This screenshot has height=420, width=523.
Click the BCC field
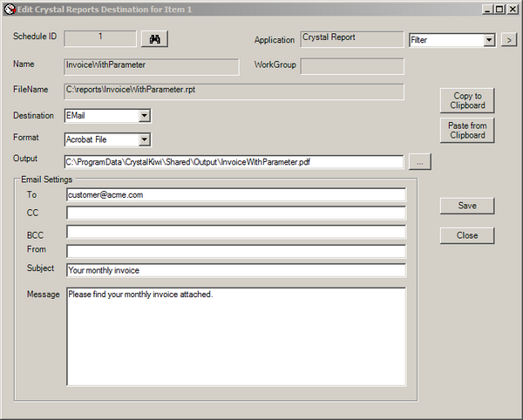tap(236, 232)
